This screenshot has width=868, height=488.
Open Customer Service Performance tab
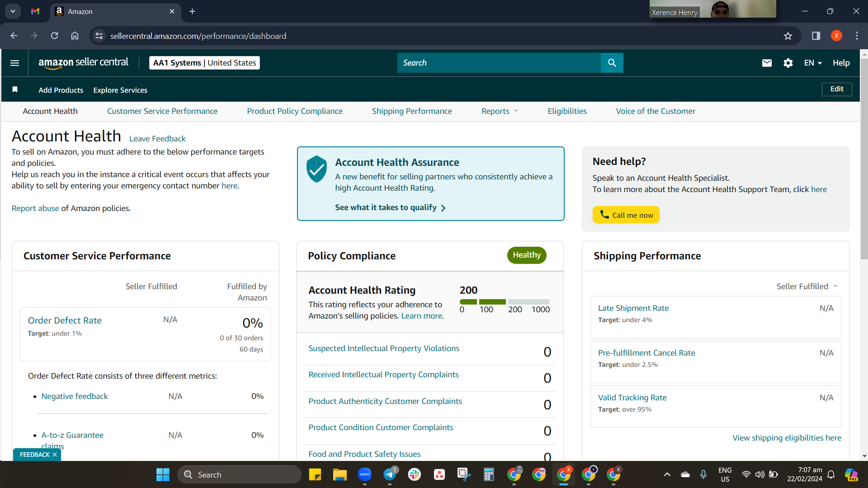coord(162,111)
